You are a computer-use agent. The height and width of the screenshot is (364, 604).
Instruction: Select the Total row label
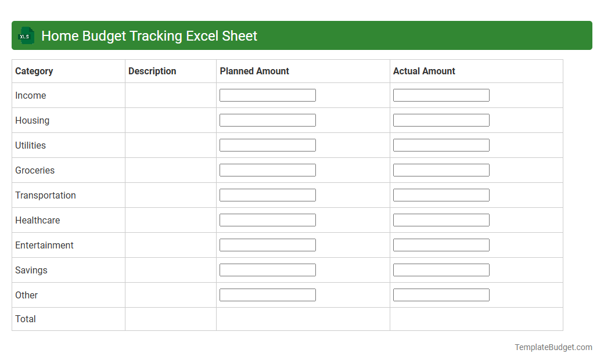(25, 319)
